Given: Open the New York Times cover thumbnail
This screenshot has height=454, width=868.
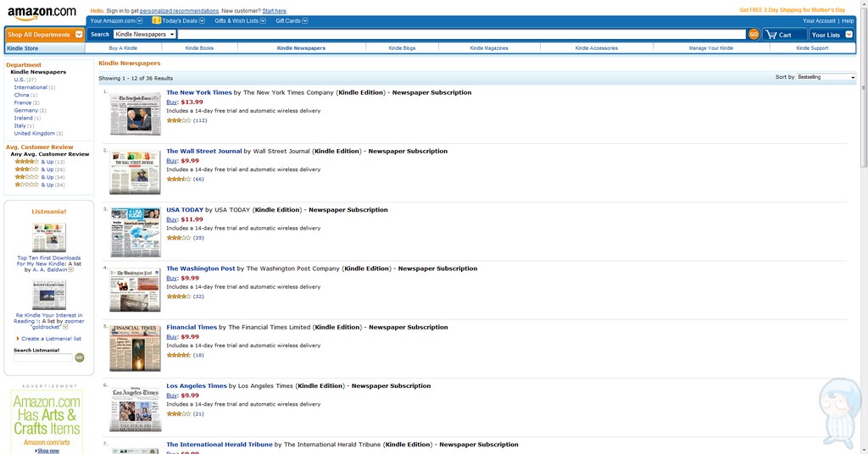Looking at the screenshot, I should (x=135, y=114).
